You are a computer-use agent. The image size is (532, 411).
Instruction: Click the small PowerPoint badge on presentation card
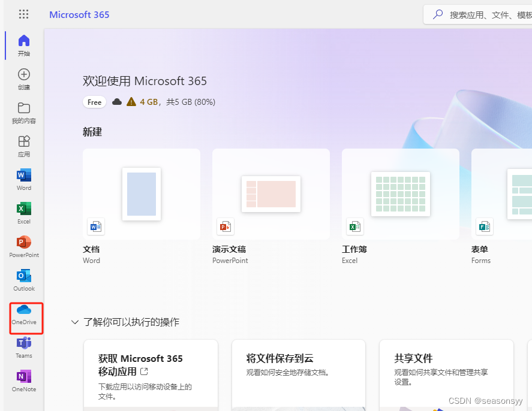[226, 226]
